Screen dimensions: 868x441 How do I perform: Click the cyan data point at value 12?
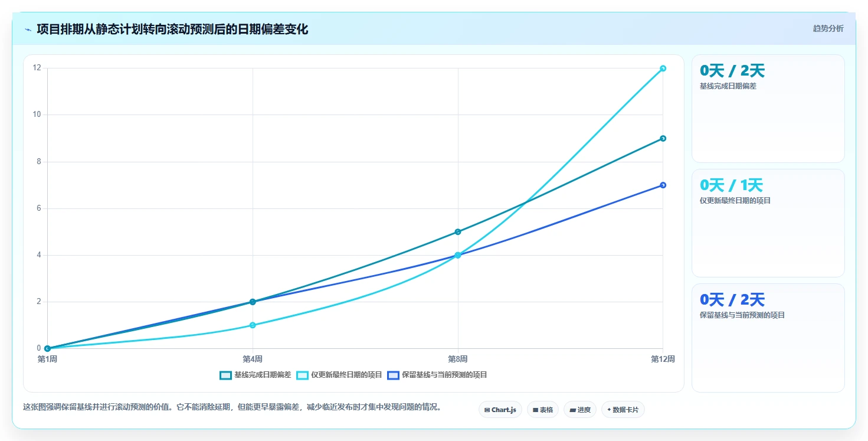pyautogui.click(x=663, y=68)
